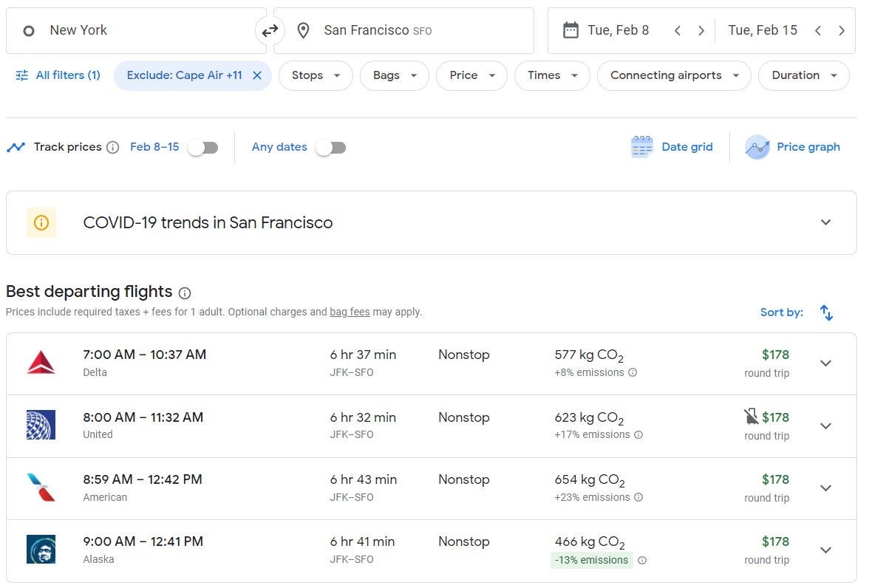Open All filters (1) panel
Viewport: 872px width, 588px height.
58,75
